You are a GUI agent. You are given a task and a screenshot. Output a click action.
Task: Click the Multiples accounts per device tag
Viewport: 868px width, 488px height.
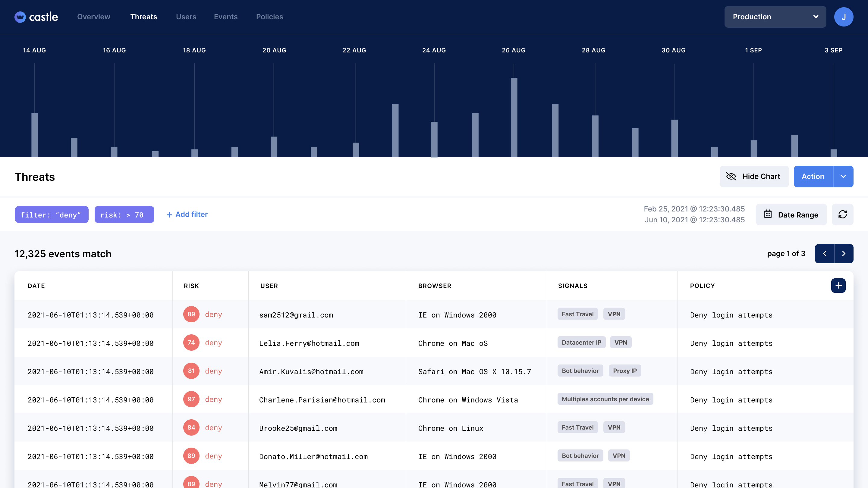605,399
